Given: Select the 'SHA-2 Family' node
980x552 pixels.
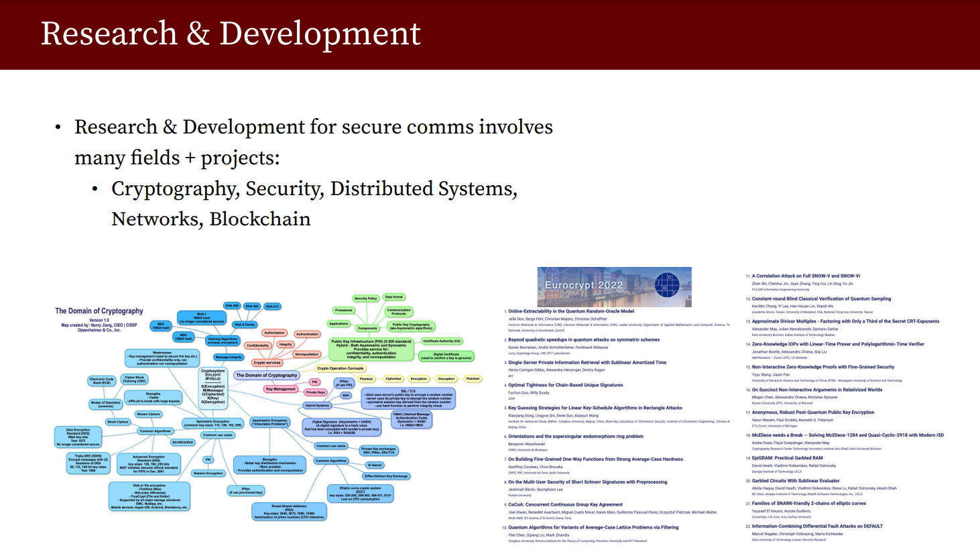Looking at the screenshot, I should pyautogui.click(x=244, y=325).
